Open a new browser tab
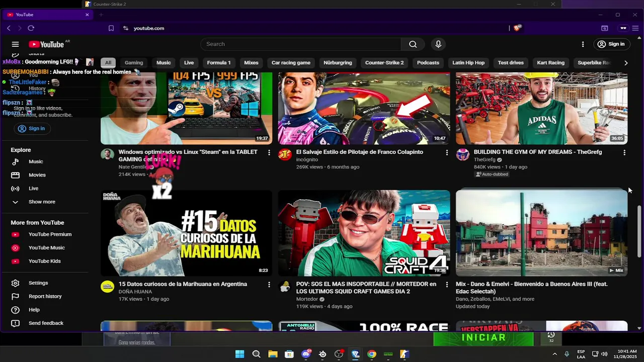Image resolution: width=644 pixels, height=362 pixels. (101, 15)
